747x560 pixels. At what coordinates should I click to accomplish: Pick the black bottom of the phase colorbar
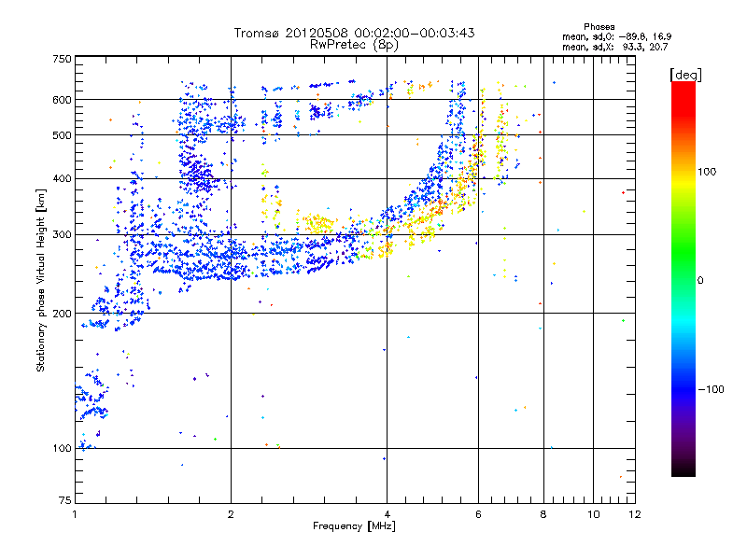coord(684,472)
